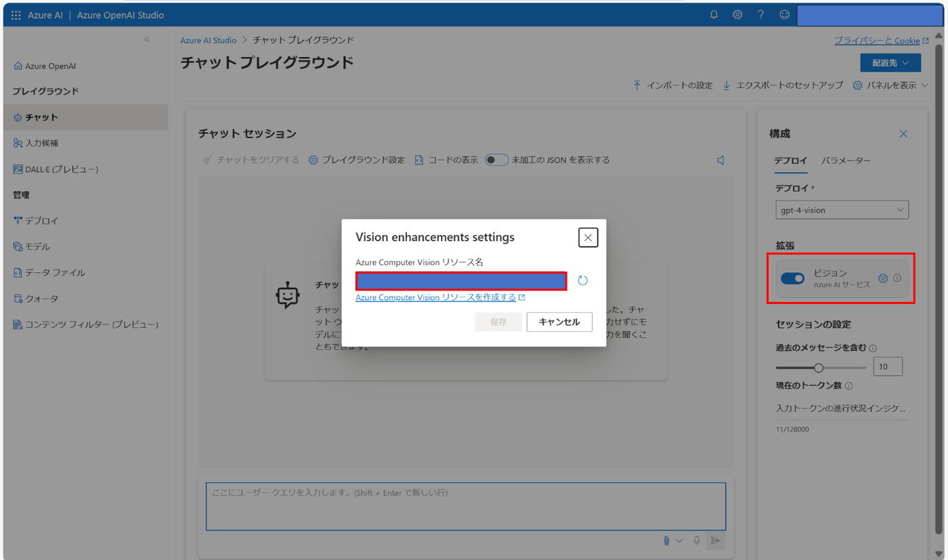The image size is (948, 560).
Task: Select チャット in the sidebar
Action: [x=85, y=117]
